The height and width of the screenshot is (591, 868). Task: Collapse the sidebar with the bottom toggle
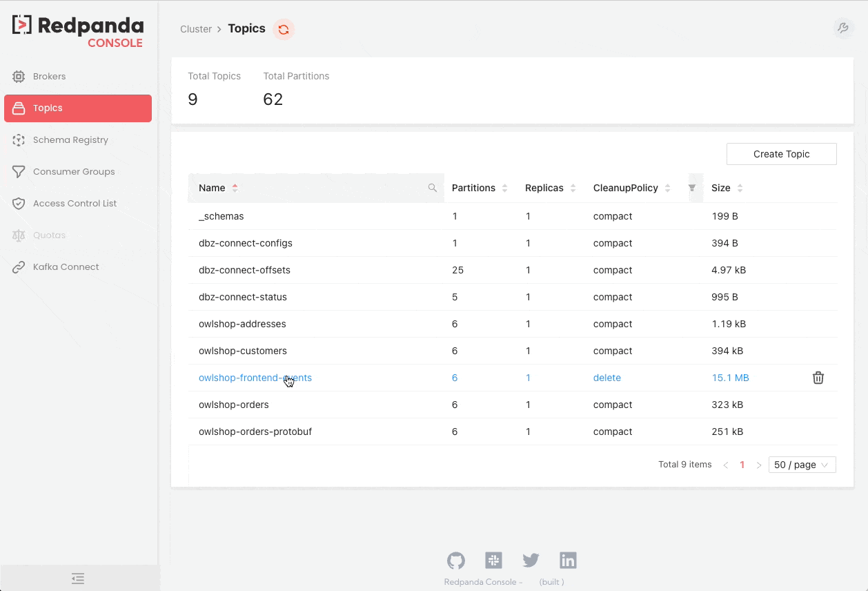78,579
